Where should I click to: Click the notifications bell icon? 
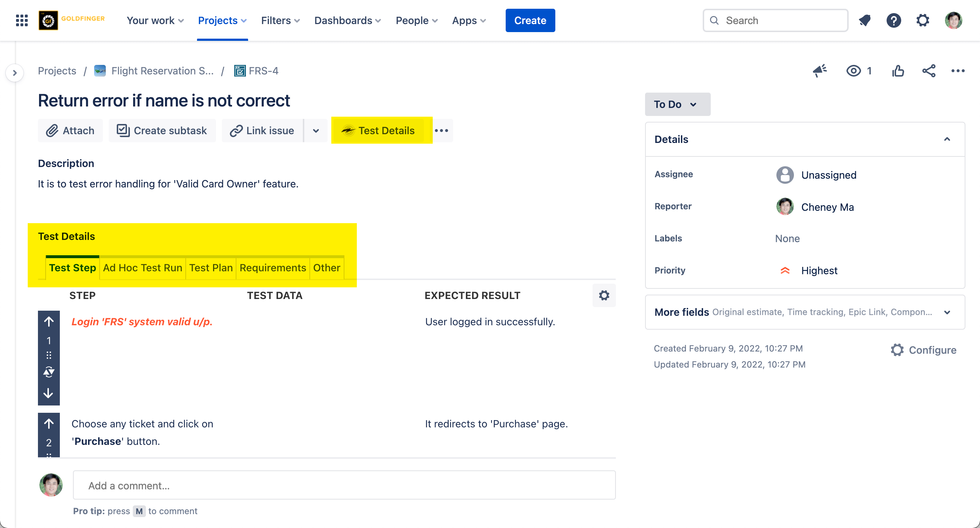click(x=865, y=20)
